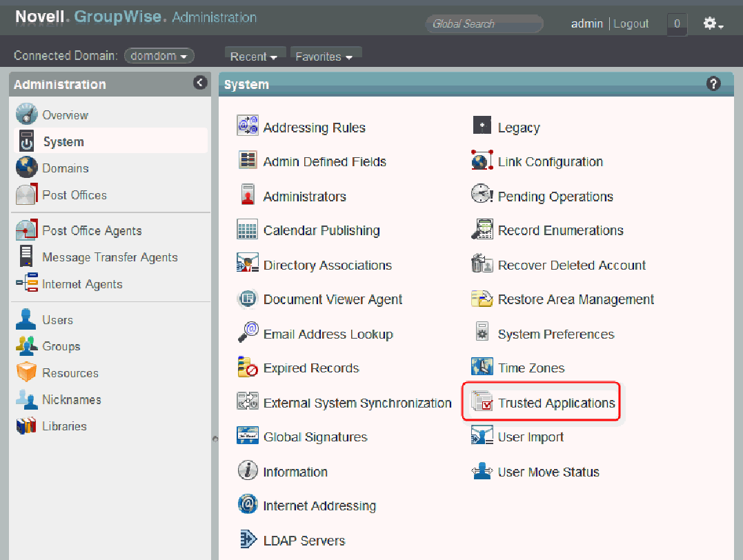Open the LDAP Servers link

click(x=304, y=541)
